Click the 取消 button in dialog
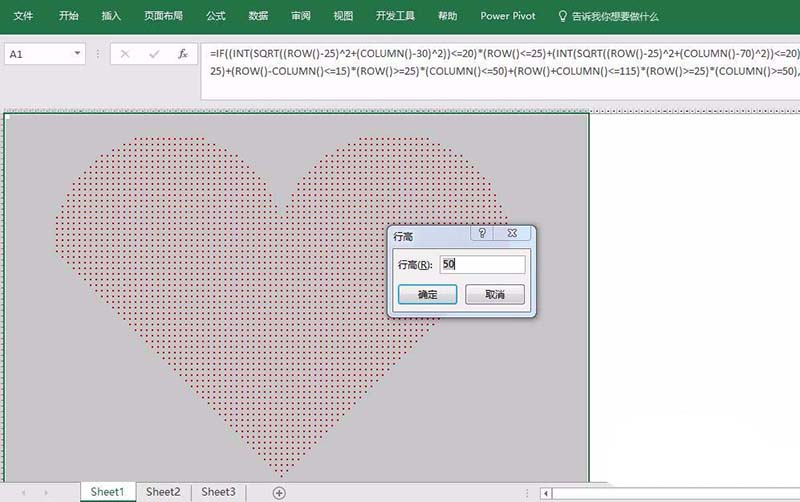This screenshot has height=502, width=800. (495, 294)
